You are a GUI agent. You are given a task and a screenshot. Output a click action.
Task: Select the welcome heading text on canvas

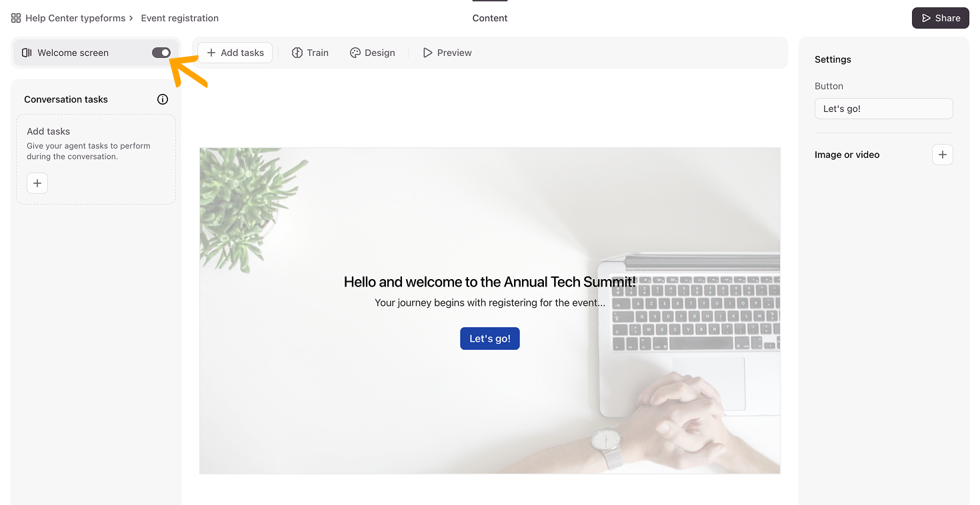click(490, 282)
